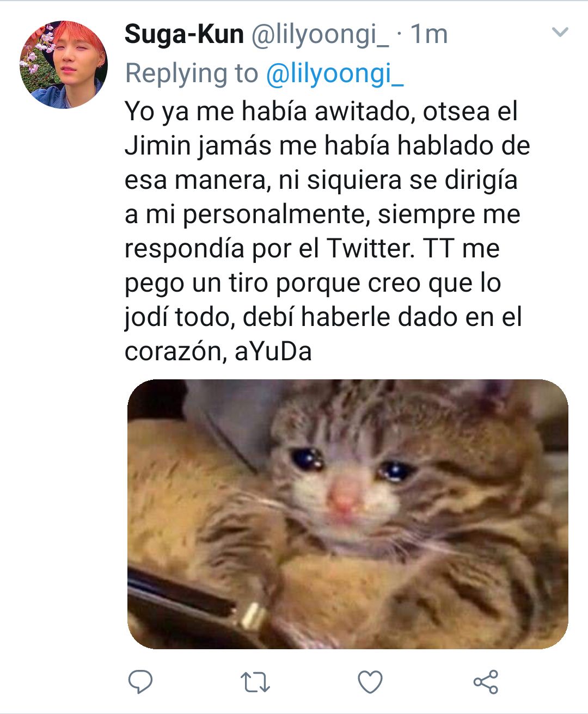This screenshot has width=588, height=714.
Task: Open the @lilyoongi_ handle beside the name
Action: (x=320, y=35)
